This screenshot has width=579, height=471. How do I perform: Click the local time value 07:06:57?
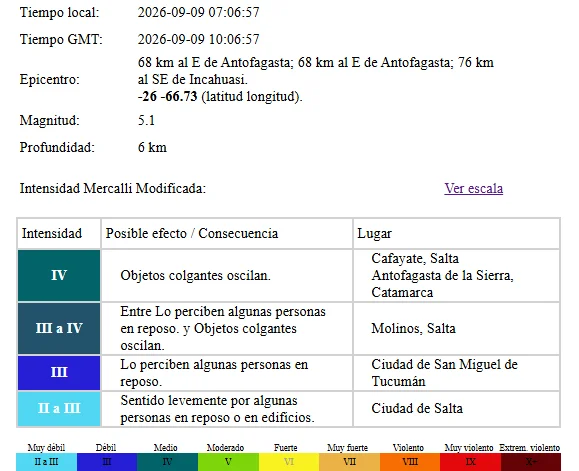coord(234,12)
